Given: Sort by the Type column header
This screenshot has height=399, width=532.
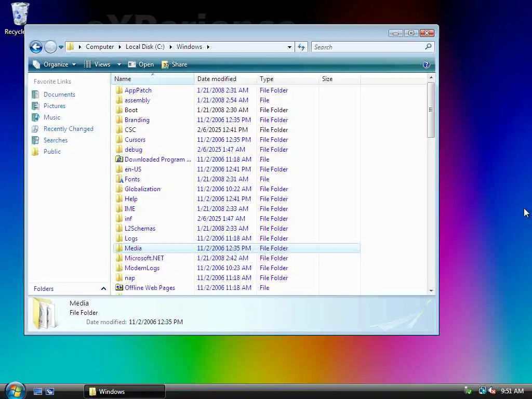Looking at the screenshot, I should pyautogui.click(x=288, y=79).
